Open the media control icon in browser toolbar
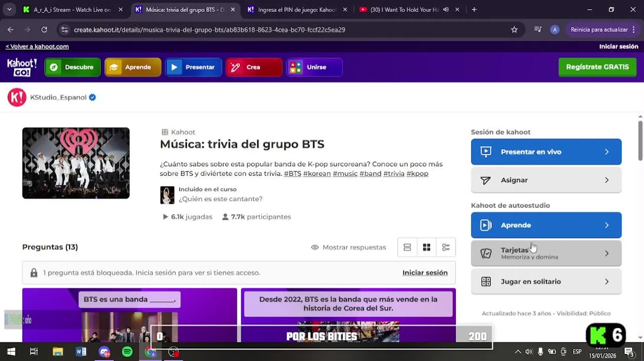The image size is (644, 361). [x=538, y=30]
